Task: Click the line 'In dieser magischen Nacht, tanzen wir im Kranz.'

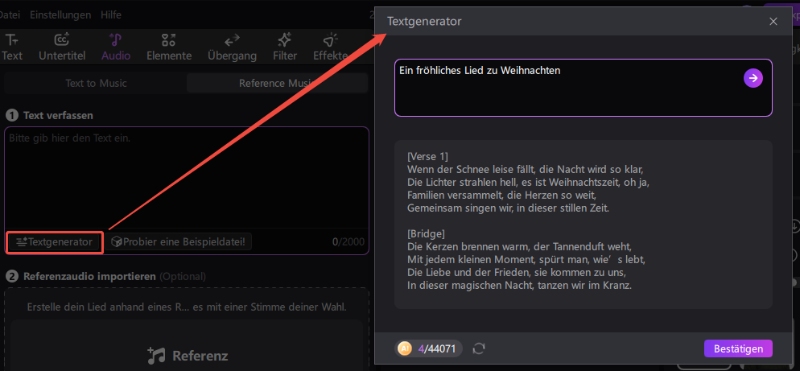Action: 519,286
